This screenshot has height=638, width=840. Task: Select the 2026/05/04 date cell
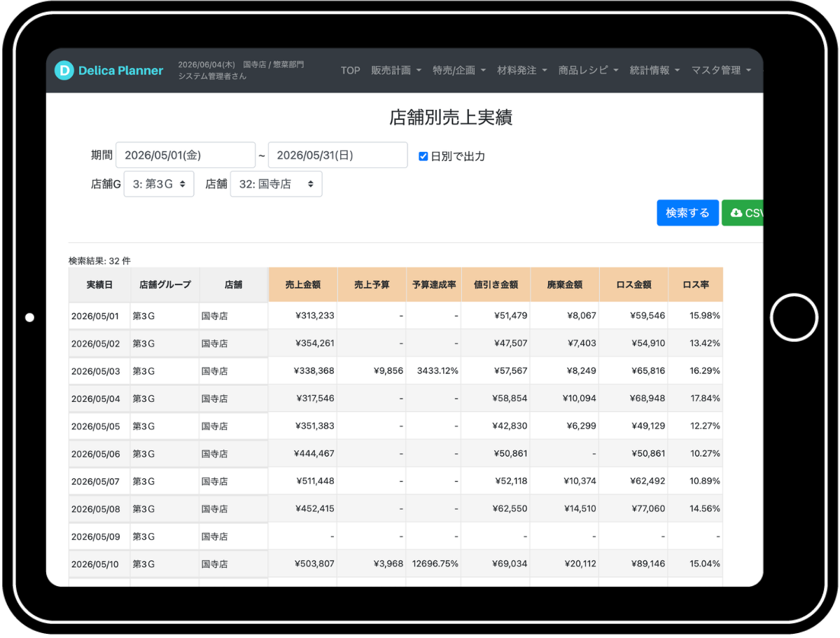coord(99,398)
